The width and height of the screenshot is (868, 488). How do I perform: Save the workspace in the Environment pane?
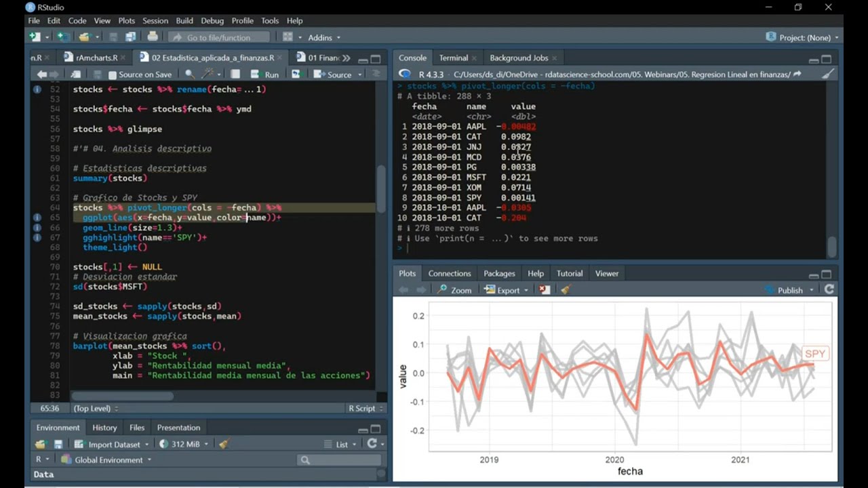click(x=58, y=445)
